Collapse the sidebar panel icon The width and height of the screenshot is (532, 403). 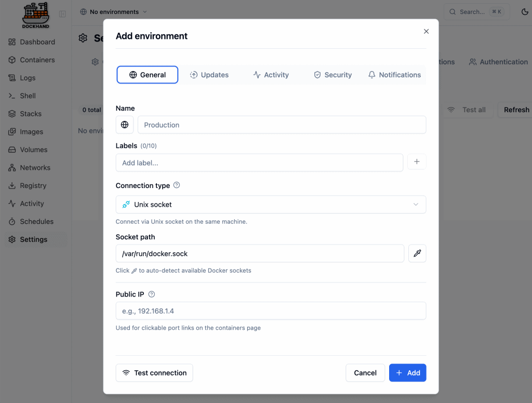[62, 14]
